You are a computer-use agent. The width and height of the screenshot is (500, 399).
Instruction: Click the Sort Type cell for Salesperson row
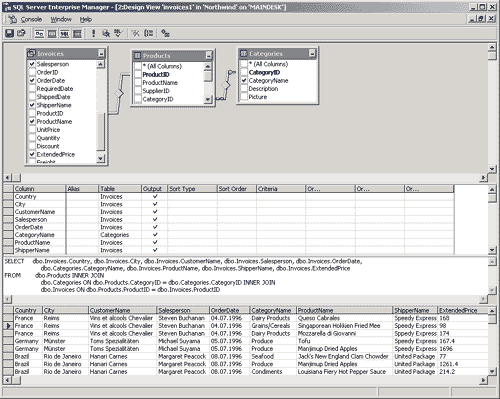point(192,219)
